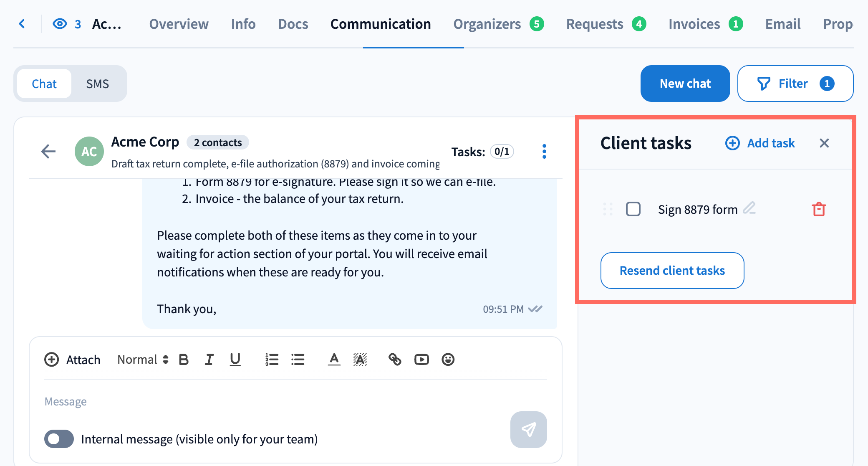Open the text color picker
Screen dimensions: 868x466
coord(334,360)
